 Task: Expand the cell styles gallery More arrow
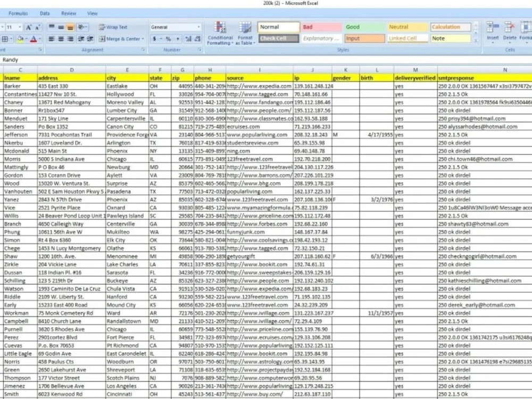coord(476,40)
